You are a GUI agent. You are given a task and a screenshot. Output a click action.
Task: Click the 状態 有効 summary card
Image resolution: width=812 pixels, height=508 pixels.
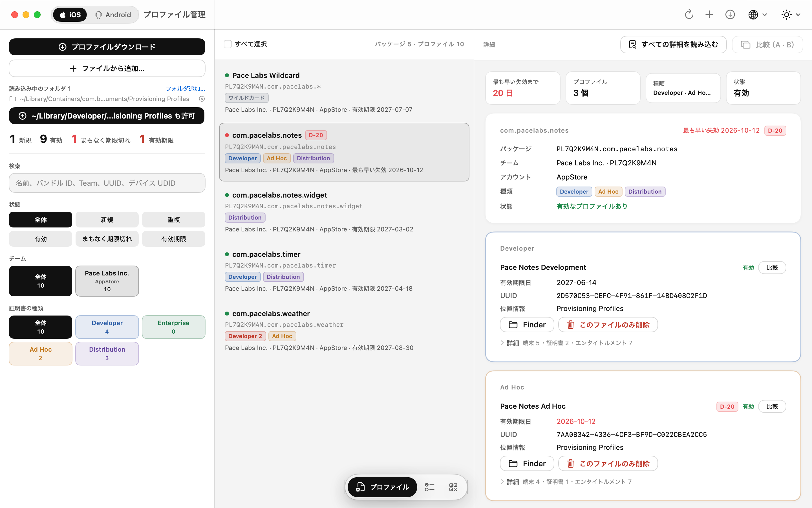(763, 88)
